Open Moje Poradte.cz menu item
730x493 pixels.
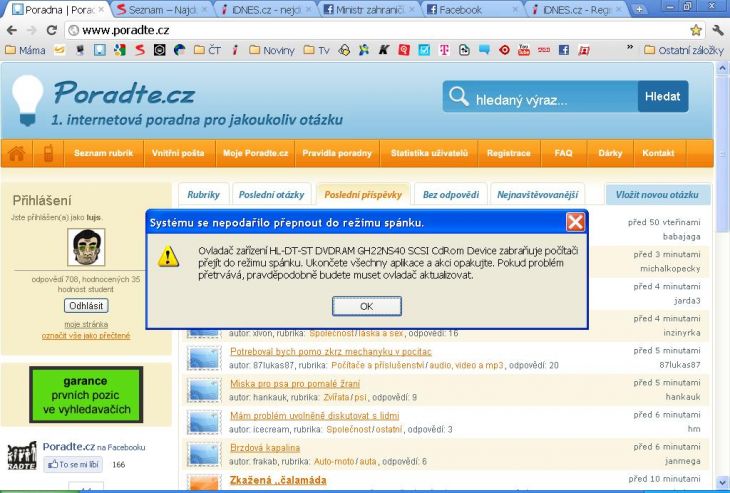pos(255,153)
